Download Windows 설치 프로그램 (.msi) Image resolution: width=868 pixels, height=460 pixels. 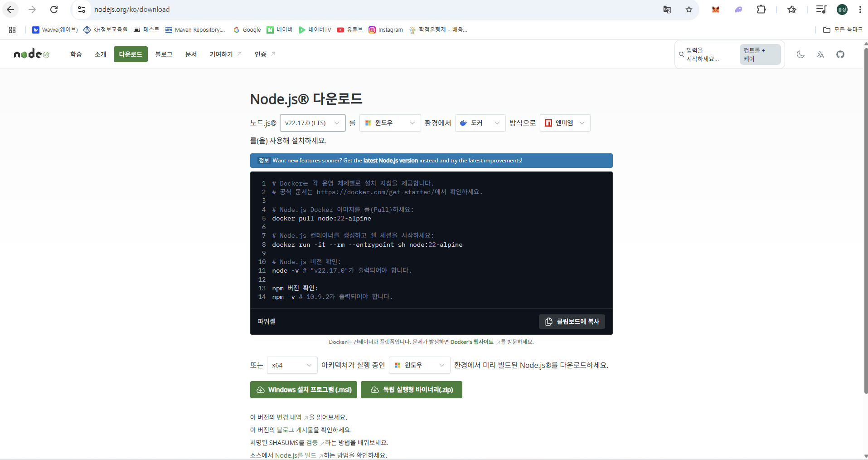coord(304,390)
